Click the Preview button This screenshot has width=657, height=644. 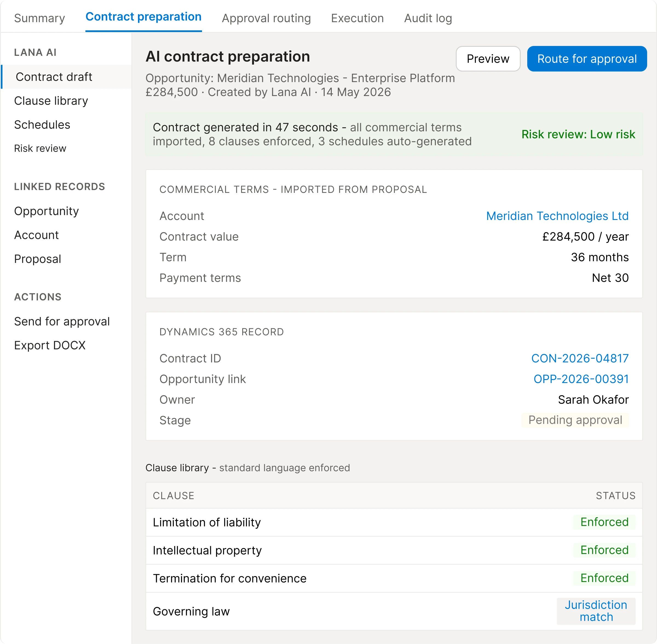pos(488,59)
